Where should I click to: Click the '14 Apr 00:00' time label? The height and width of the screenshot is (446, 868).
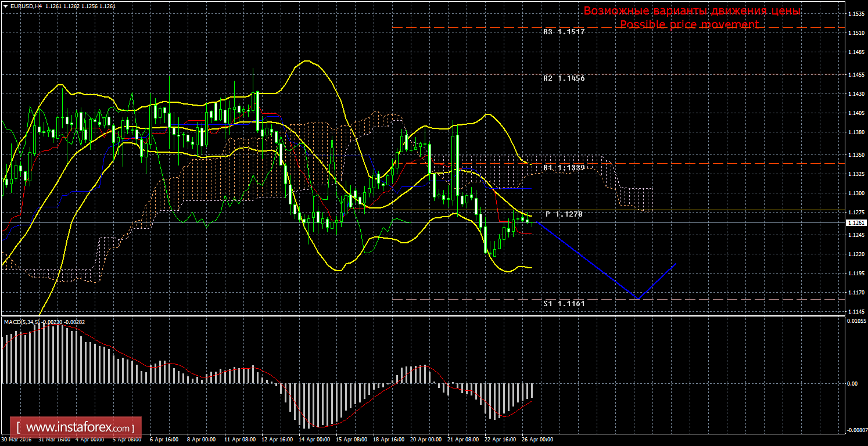pos(314,440)
